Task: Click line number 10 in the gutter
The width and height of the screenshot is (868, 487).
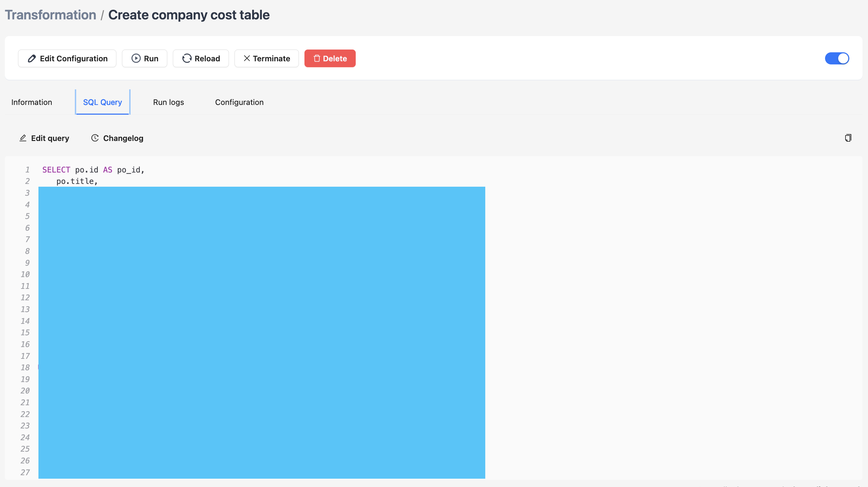Action: tap(25, 274)
